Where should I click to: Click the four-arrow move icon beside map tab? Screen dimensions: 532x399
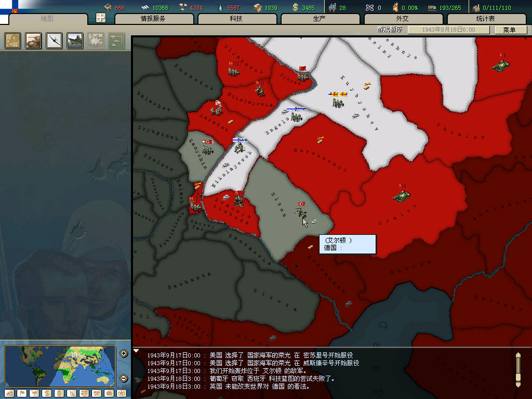pyautogui.click(x=101, y=18)
